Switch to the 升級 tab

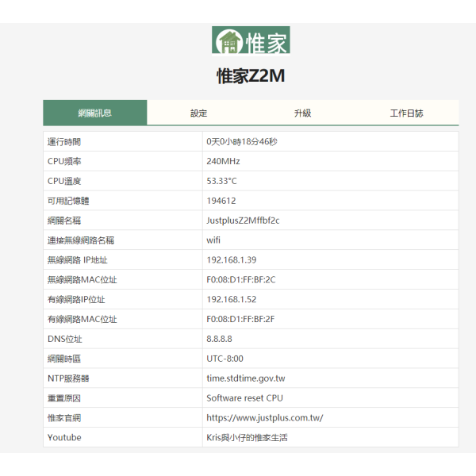(303, 113)
